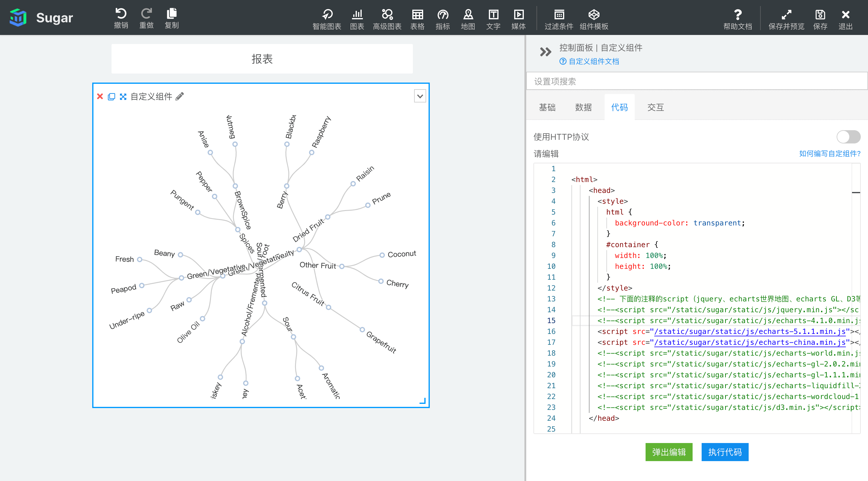Maximize the component with the fullscreen icon

pyautogui.click(x=123, y=97)
